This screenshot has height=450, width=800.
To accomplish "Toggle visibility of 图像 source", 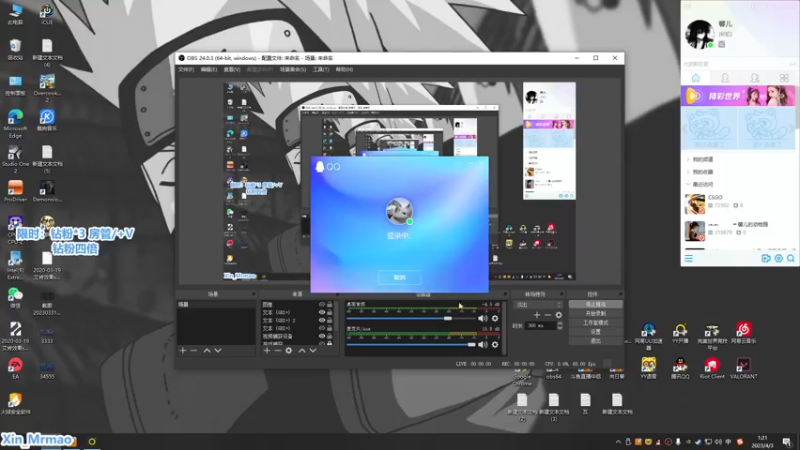I will click(322, 305).
